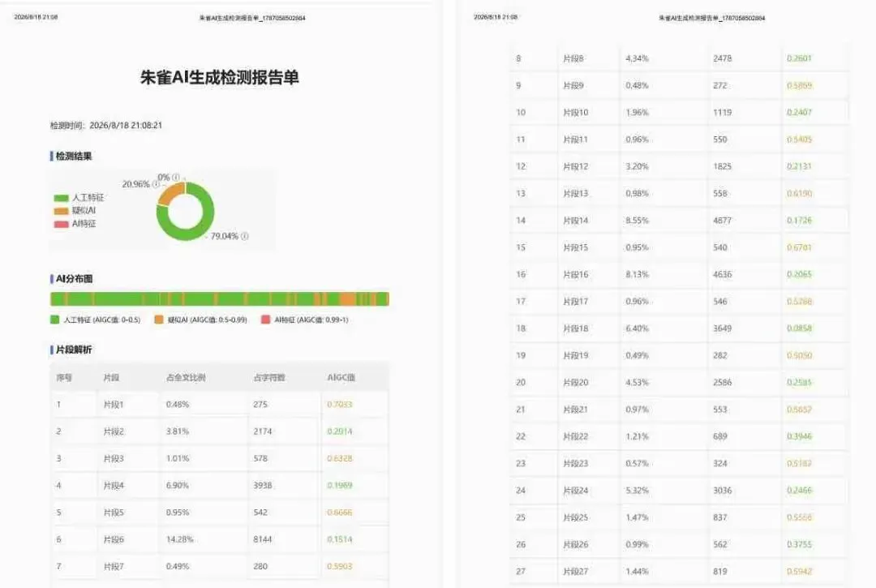Click the info icon beside 79.04%
The width and height of the screenshot is (876, 588).
pyautogui.click(x=245, y=236)
